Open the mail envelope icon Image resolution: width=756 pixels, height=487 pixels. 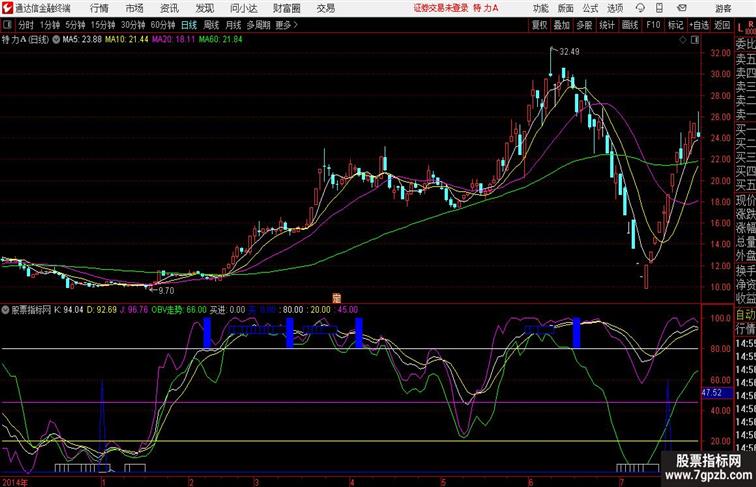[x=682, y=8]
